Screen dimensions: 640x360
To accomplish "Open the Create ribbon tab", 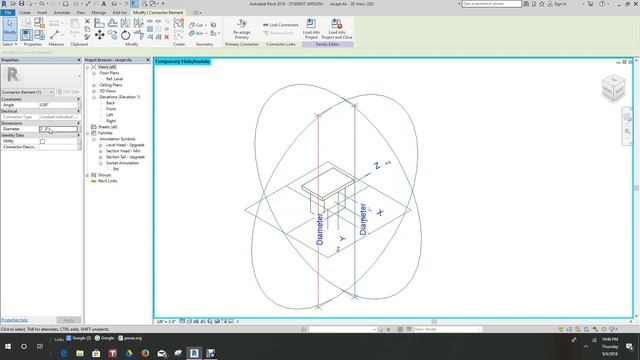I will coord(25,13).
